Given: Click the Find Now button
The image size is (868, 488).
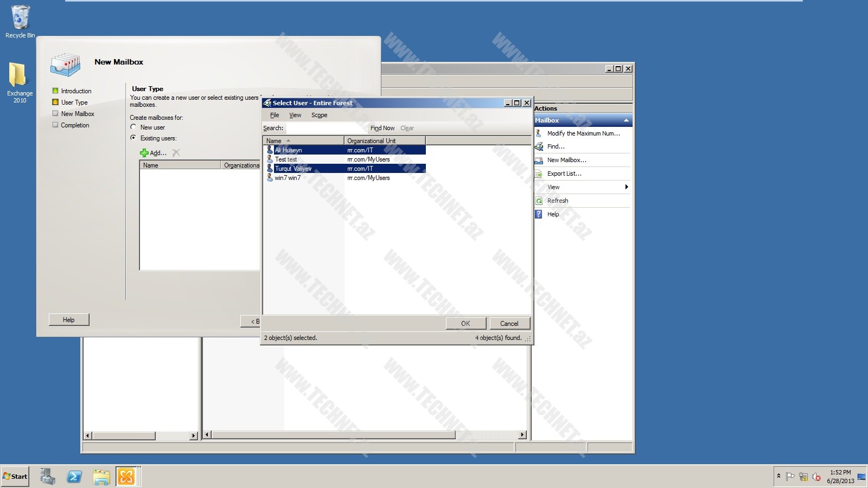Looking at the screenshot, I should (382, 128).
